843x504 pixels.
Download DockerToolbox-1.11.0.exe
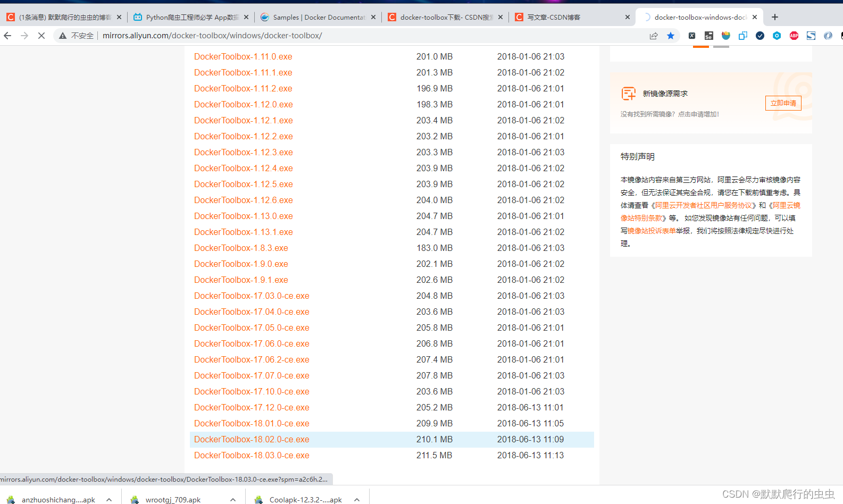pyautogui.click(x=243, y=56)
